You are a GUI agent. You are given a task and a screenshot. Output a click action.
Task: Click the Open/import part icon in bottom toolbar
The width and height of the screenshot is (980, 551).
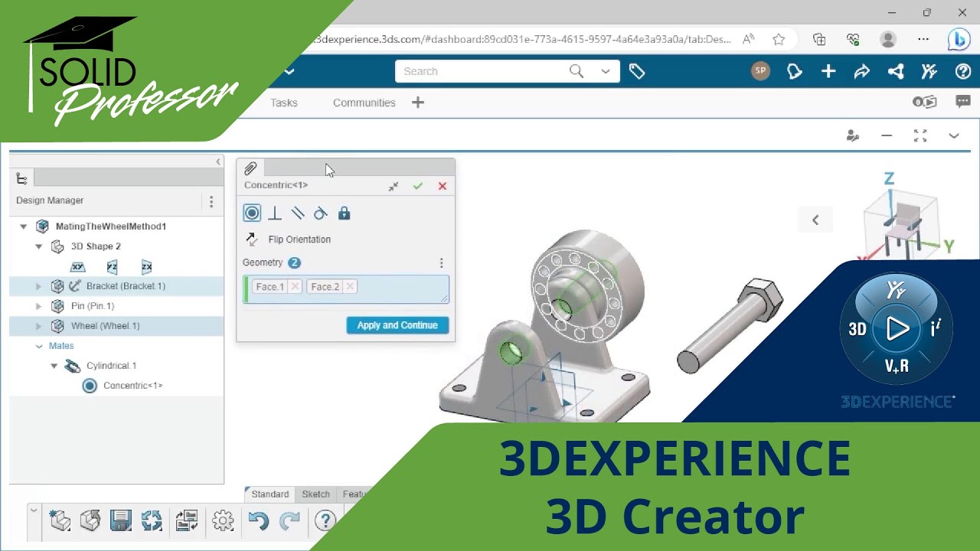pos(90,521)
